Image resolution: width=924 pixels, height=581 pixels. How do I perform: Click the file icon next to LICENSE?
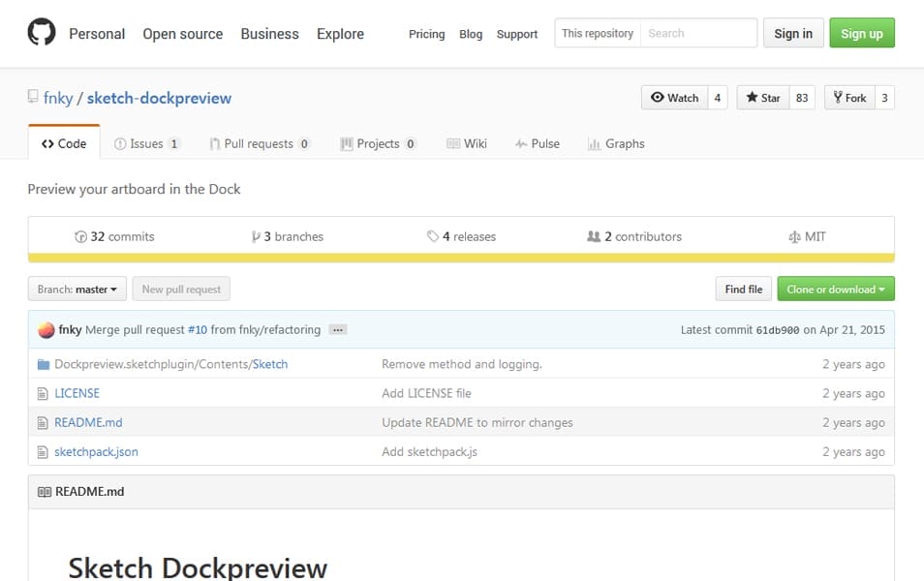click(43, 393)
